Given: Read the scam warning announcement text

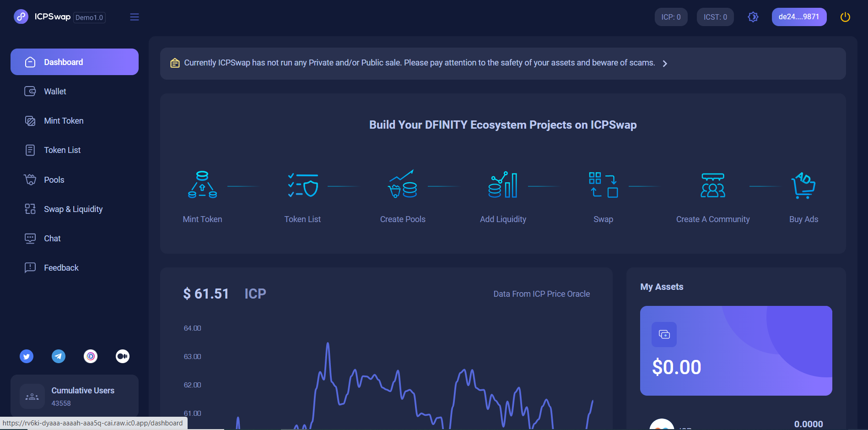Looking at the screenshot, I should coord(419,63).
